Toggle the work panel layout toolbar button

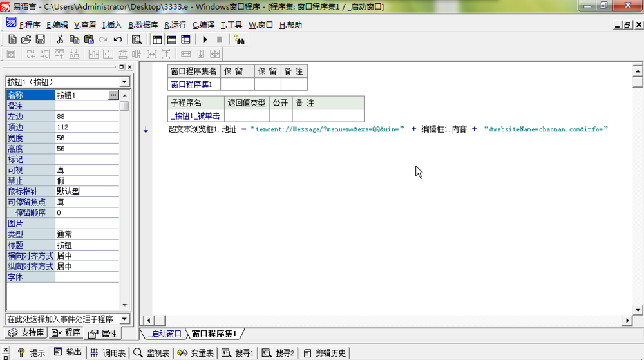point(158,39)
